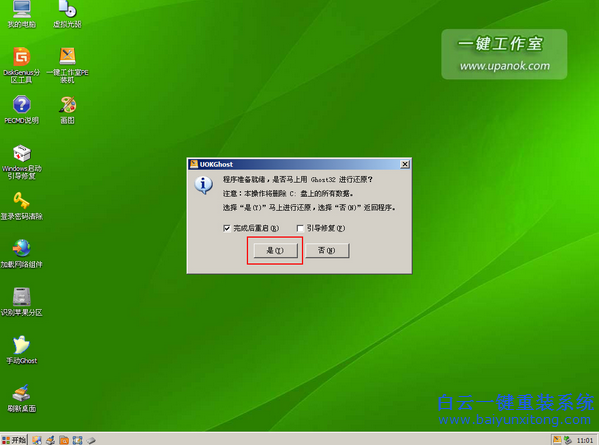Click the brush-and-printer quick launch icon
599x445 pixels.
point(50,440)
